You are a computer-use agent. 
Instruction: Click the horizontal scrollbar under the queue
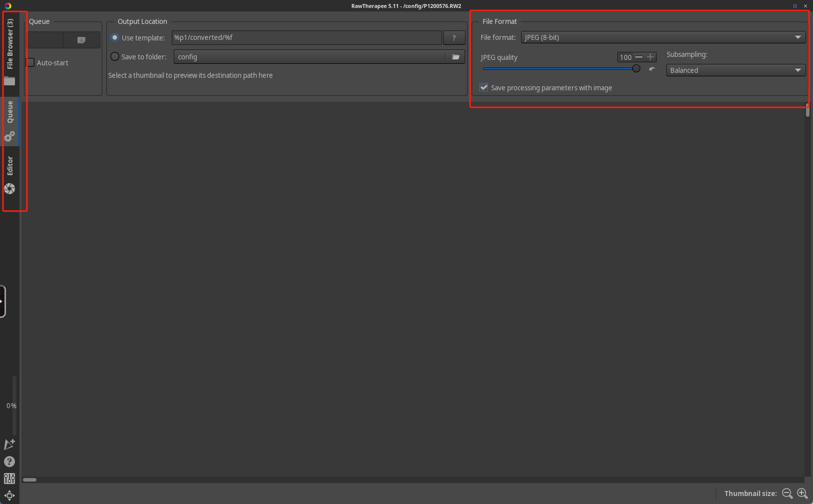coord(29,480)
